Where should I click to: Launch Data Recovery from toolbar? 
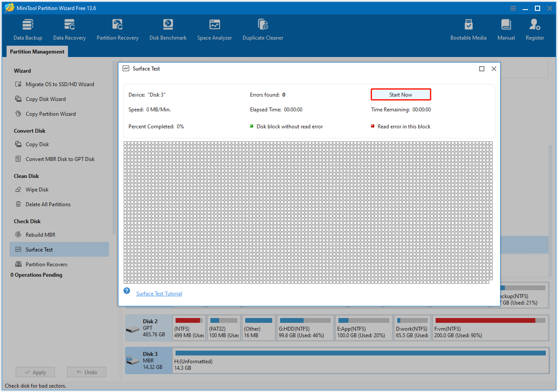tap(69, 30)
